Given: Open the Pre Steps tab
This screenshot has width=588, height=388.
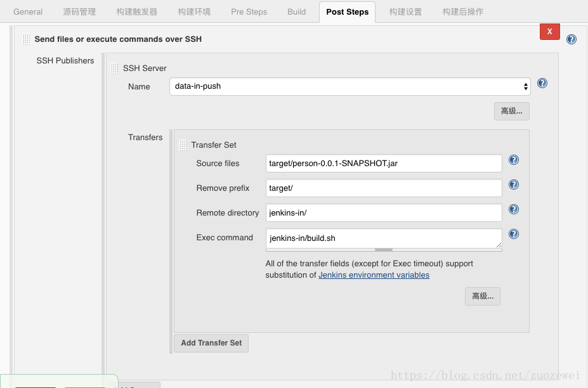Looking at the screenshot, I should pos(249,11).
